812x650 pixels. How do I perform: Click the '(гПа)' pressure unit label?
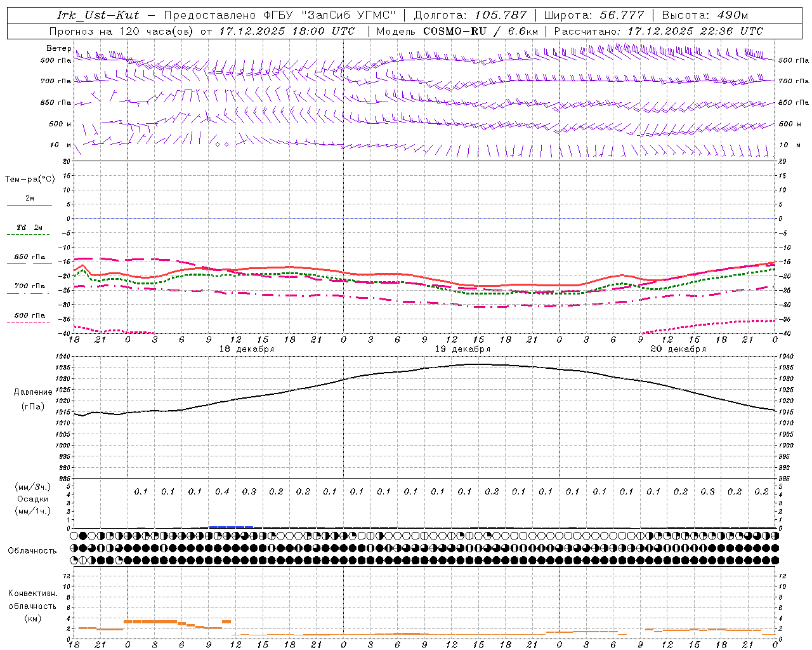coord(33,407)
